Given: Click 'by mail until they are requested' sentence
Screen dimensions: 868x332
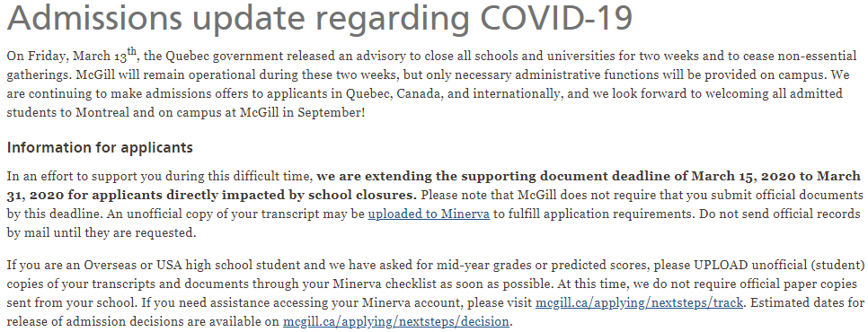Looking at the screenshot, I should tap(102, 232).
